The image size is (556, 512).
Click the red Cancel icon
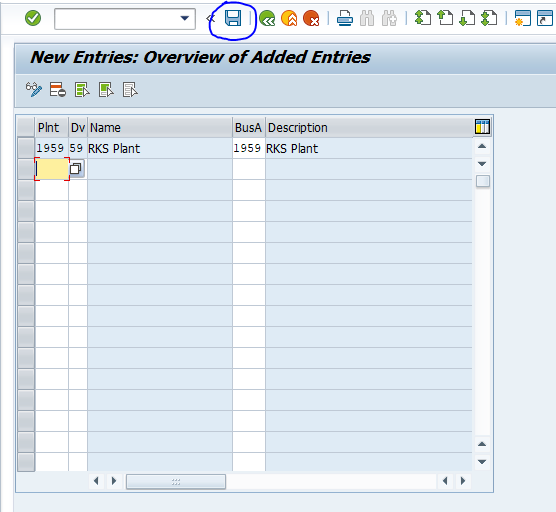(x=311, y=18)
